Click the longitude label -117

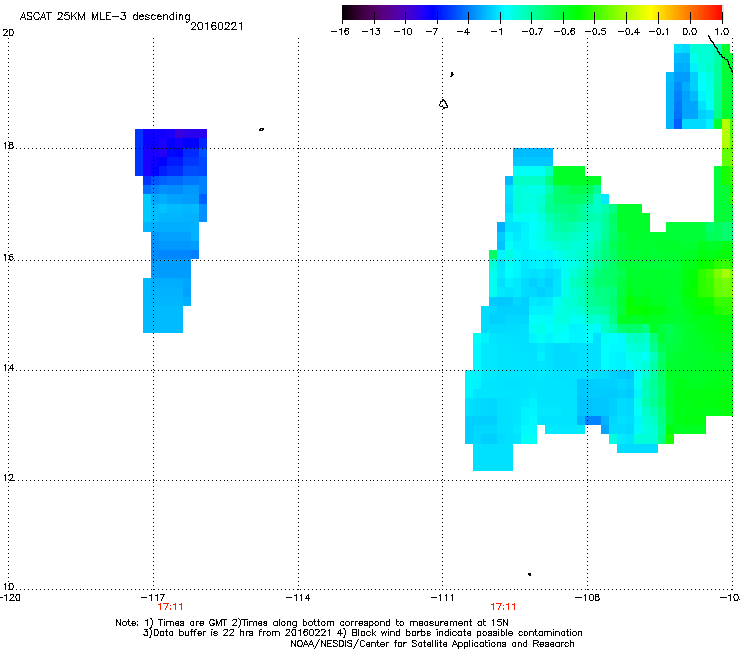153,598
